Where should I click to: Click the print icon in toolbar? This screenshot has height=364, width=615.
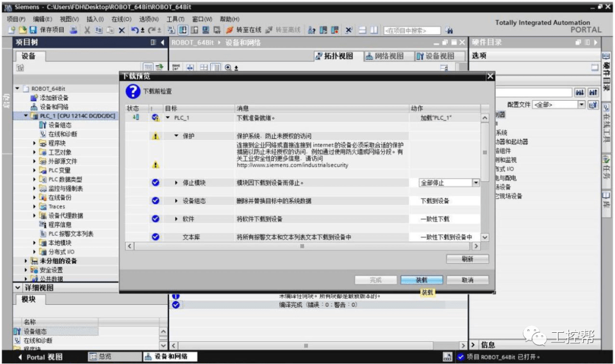coord(73,30)
